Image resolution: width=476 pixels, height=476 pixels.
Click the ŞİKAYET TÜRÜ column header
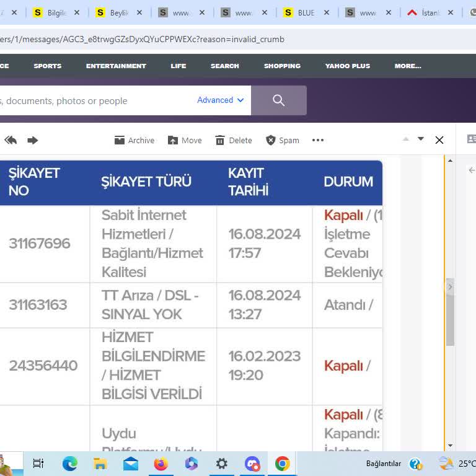point(146,182)
